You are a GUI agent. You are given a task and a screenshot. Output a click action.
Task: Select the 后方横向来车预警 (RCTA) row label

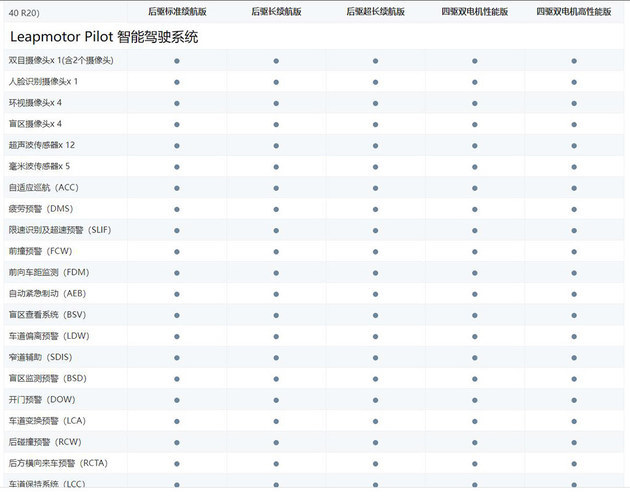pos(58,463)
